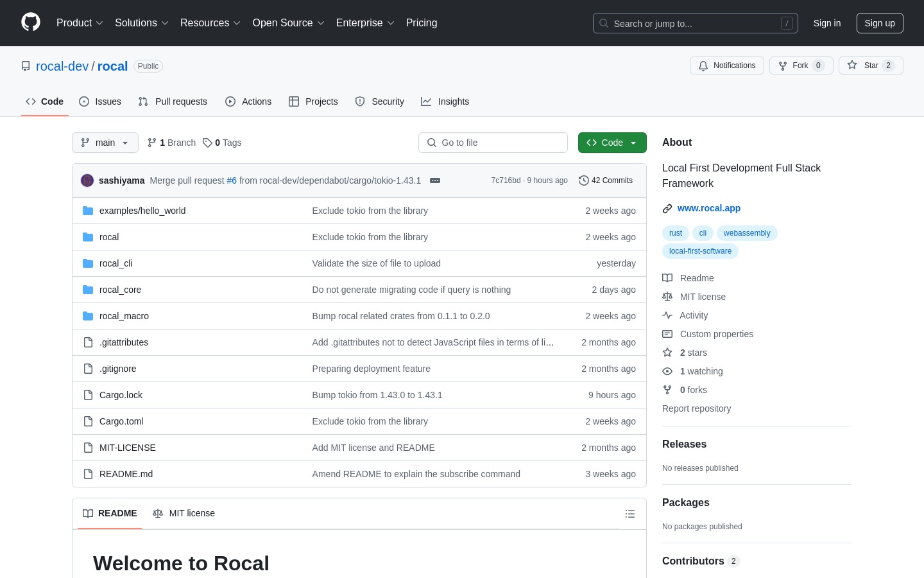Image resolution: width=924 pixels, height=578 pixels.
Task: Open pull request #6 link
Action: click(232, 180)
